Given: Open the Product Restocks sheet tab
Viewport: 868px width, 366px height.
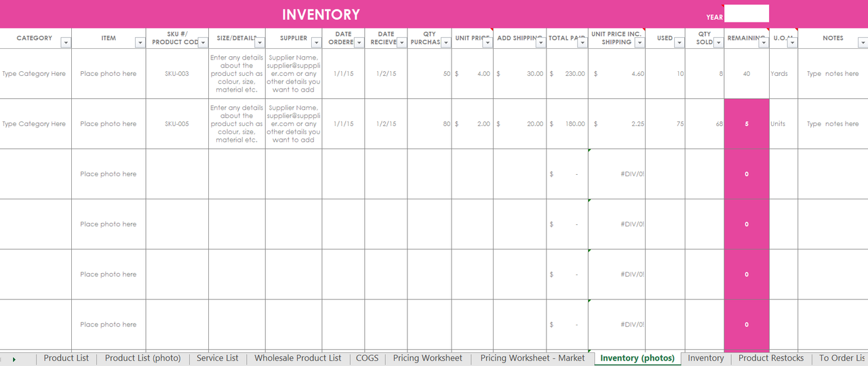Looking at the screenshot, I should point(770,358).
